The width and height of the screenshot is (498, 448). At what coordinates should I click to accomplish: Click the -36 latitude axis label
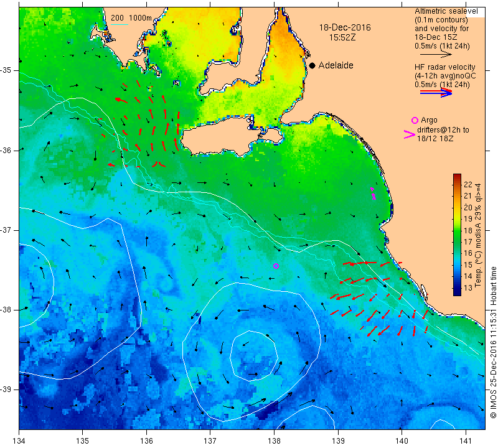pyautogui.click(x=7, y=150)
